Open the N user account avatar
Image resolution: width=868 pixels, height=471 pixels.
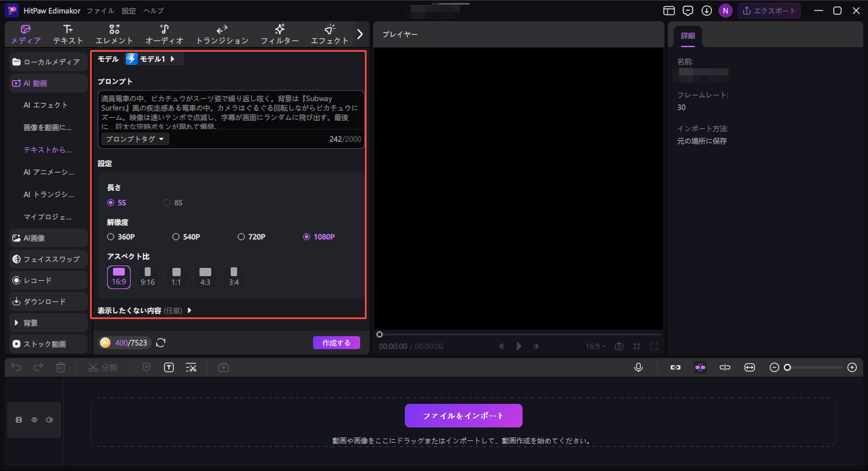(726, 11)
